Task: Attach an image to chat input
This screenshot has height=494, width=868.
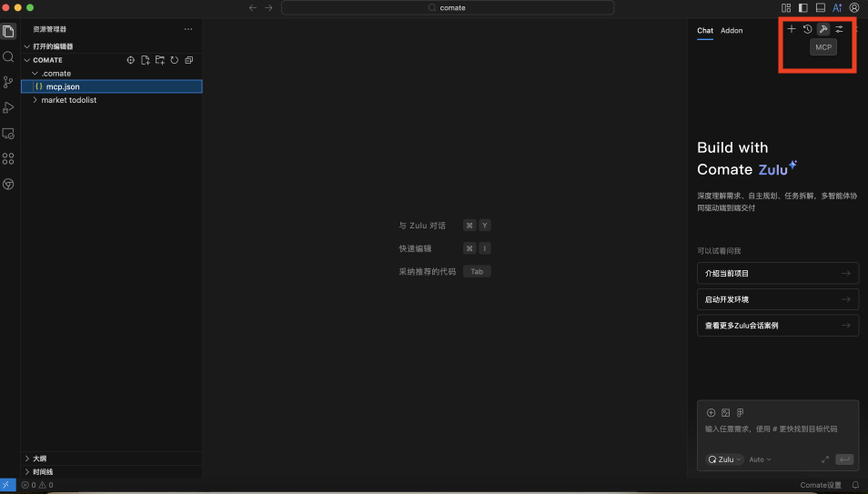Action: tap(726, 413)
